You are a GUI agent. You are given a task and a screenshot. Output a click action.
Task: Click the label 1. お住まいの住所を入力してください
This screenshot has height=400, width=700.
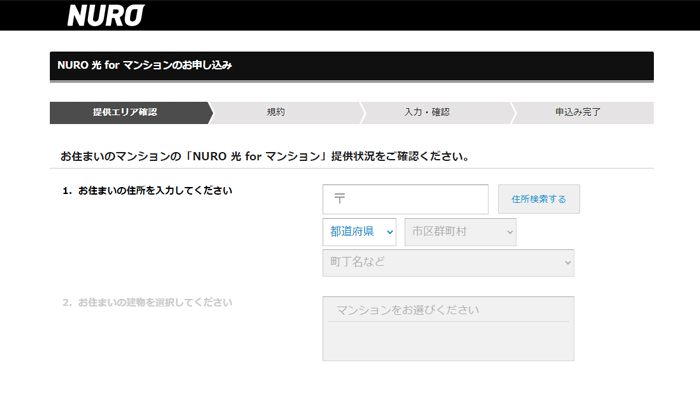tap(147, 191)
